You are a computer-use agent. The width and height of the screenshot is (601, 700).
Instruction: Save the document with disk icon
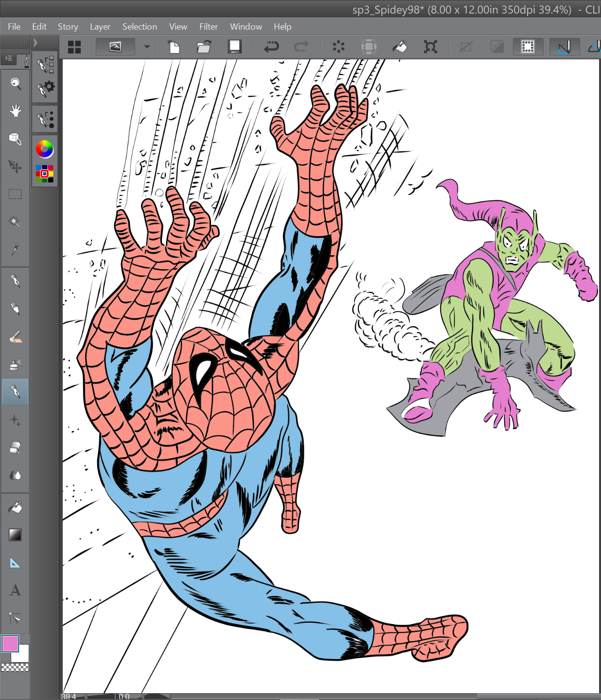point(235,47)
